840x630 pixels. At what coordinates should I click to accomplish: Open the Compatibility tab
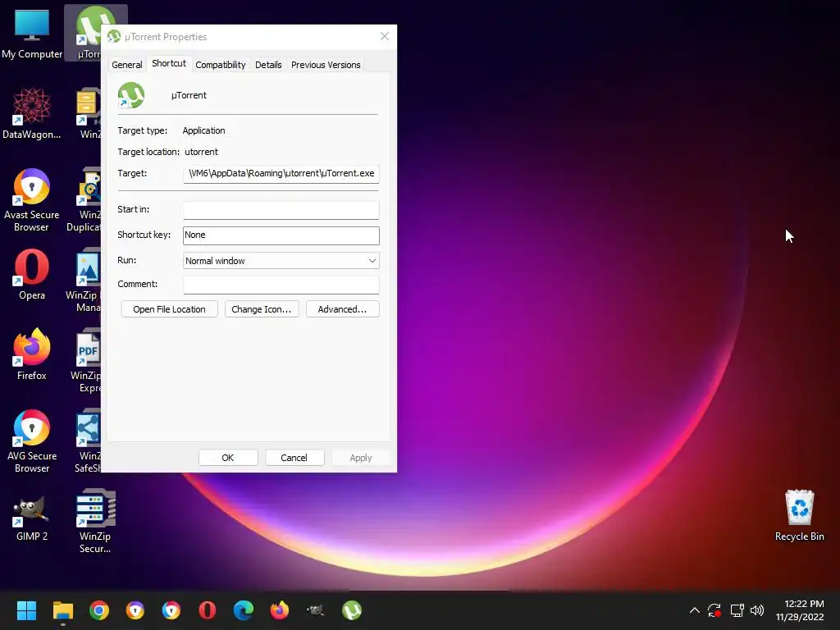(x=220, y=65)
